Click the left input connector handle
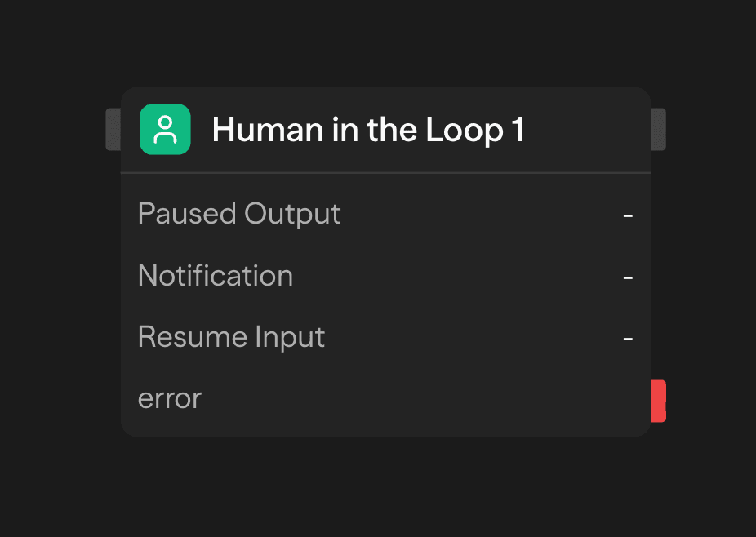 pos(114,131)
